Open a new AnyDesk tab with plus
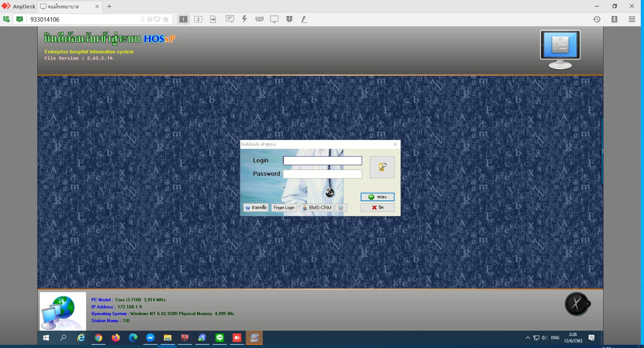Image resolution: width=644 pixels, height=348 pixels. [109, 6]
